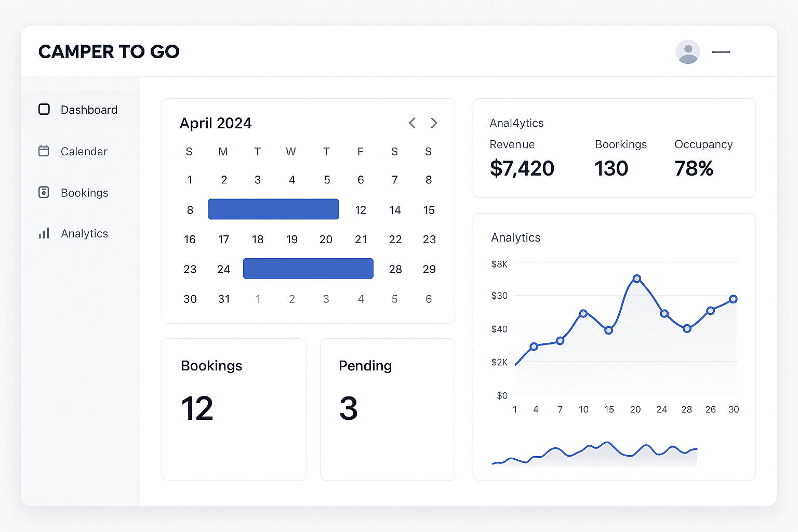Image resolution: width=798 pixels, height=532 pixels.
Task: Open the Calendar icon in the sidebar
Action: 44,151
